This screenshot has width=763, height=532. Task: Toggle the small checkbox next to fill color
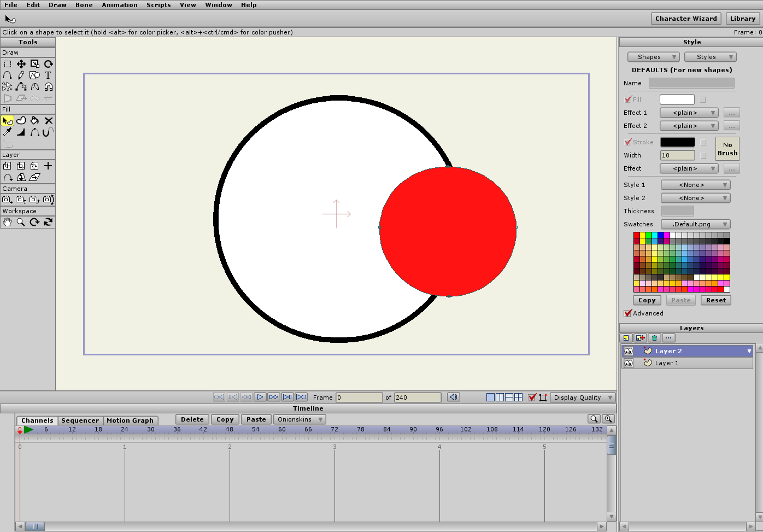pos(703,100)
